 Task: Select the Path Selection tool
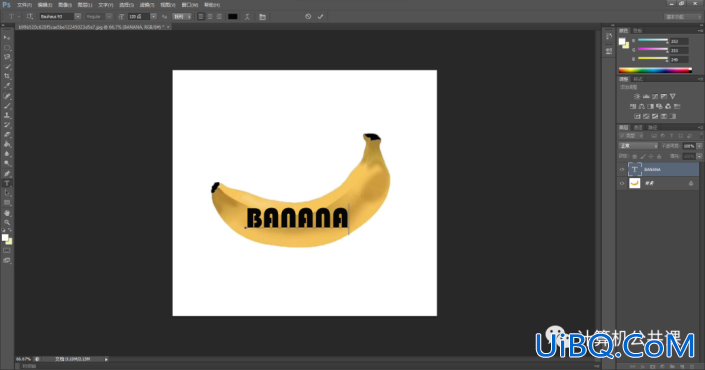point(7,193)
